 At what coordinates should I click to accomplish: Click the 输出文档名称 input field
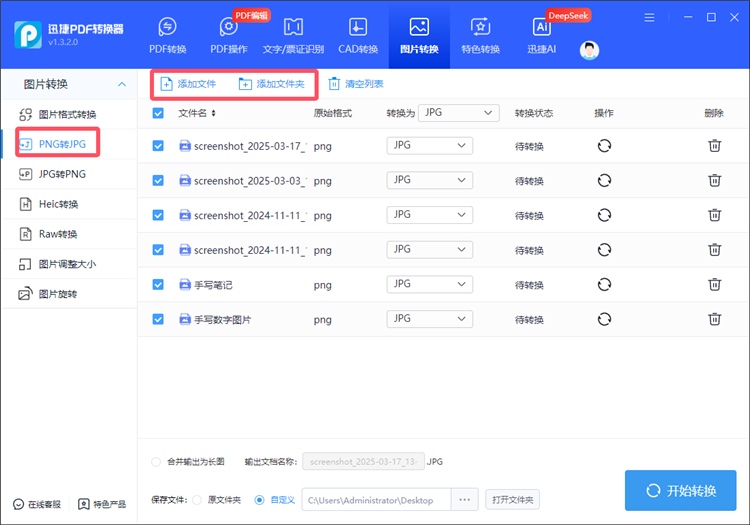[363, 461]
